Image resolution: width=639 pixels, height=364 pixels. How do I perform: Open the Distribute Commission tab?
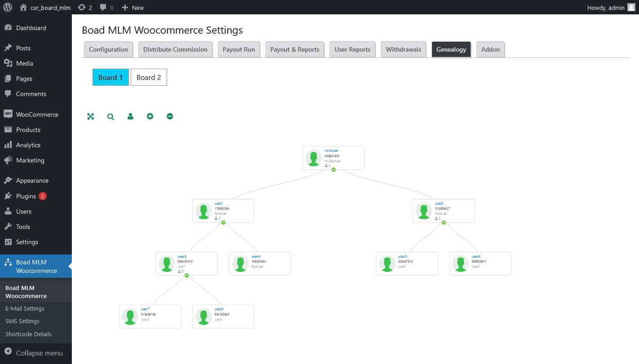[x=175, y=49]
